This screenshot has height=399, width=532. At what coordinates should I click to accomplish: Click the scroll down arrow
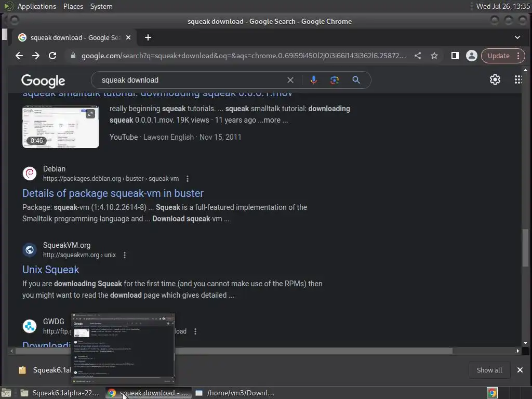(x=525, y=343)
